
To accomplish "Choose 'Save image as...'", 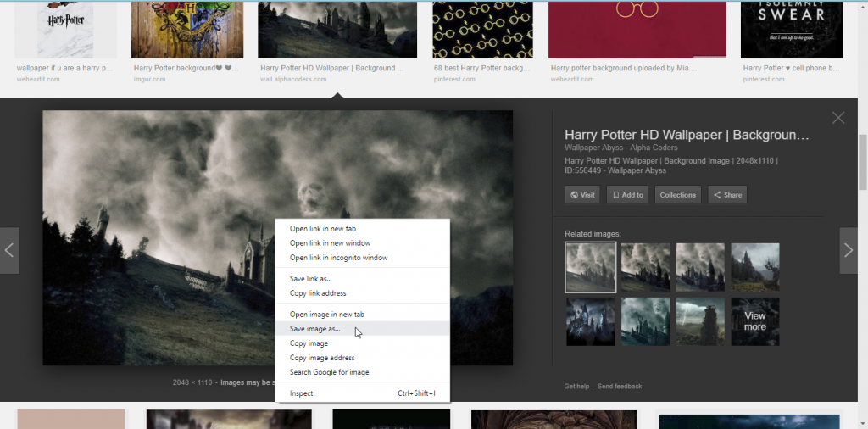I will (x=363, y=328).
